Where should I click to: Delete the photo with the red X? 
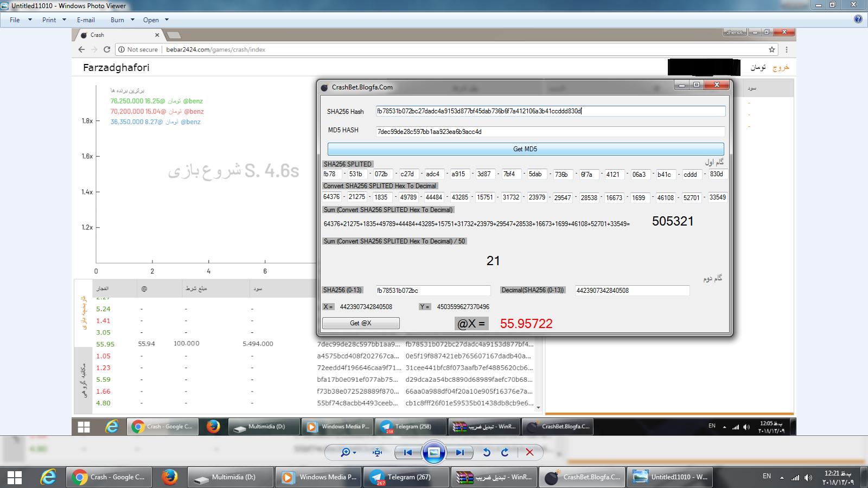(x=530, y=452)
